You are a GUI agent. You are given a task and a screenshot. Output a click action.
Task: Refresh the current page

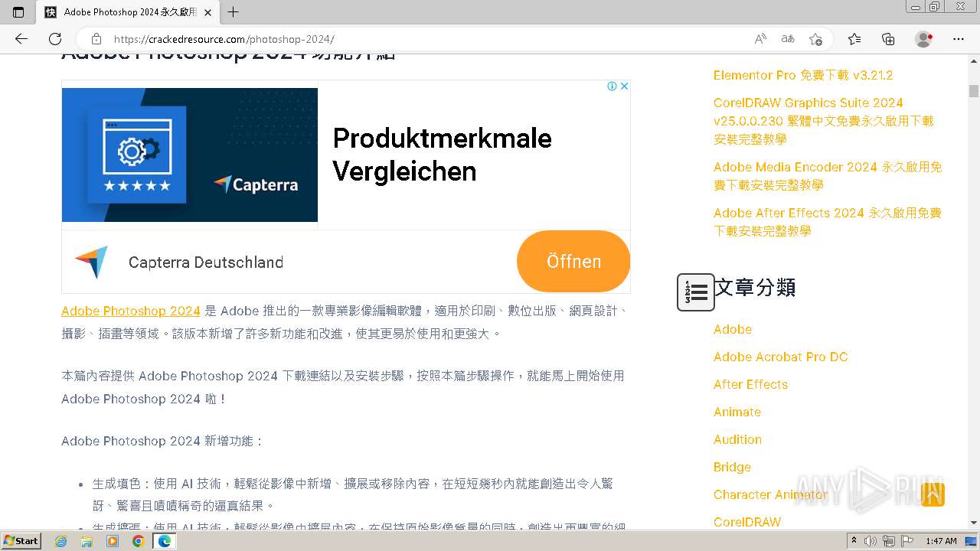pyautogui.click(x=55, y=39)
